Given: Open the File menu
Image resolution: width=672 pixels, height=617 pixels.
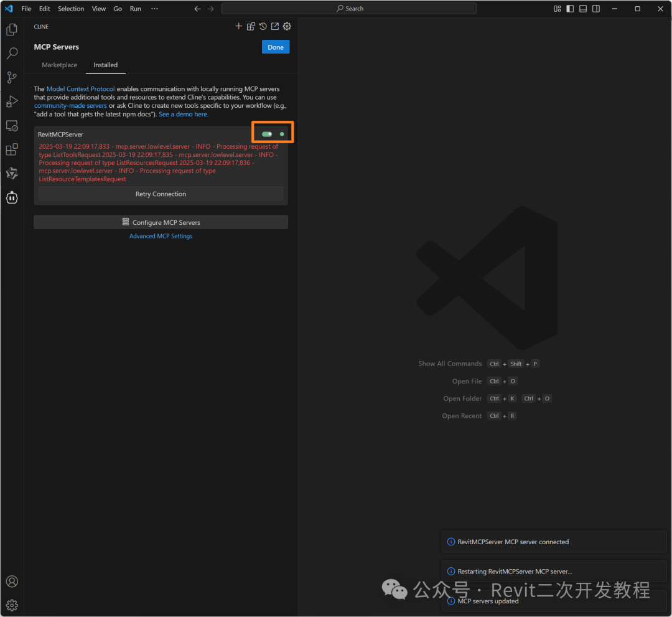Looking at the screenshot, I should (x=26, y=9).
